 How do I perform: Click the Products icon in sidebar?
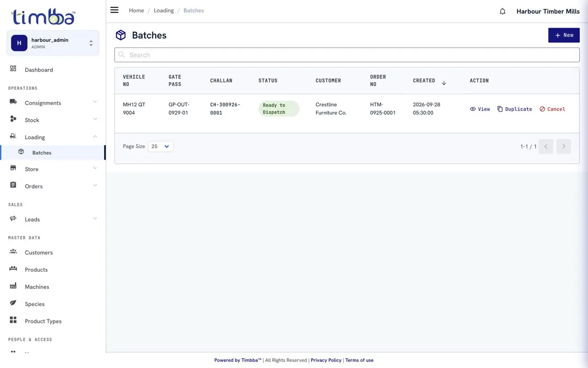click(13, 269)
